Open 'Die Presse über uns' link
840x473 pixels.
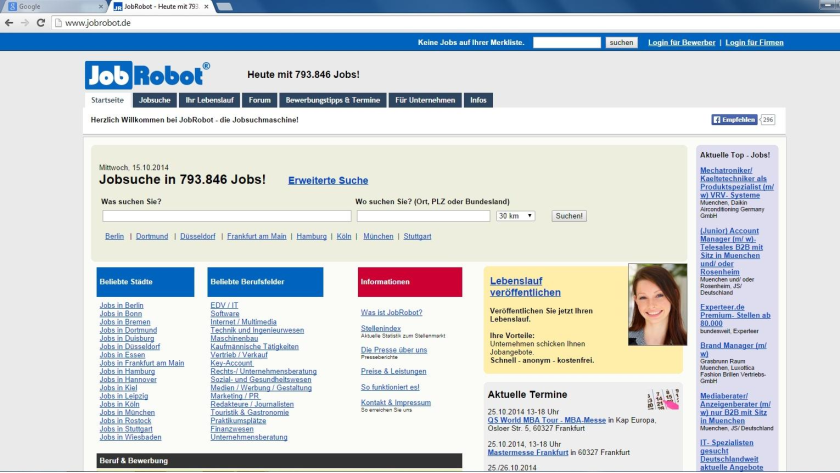[394, 350]
